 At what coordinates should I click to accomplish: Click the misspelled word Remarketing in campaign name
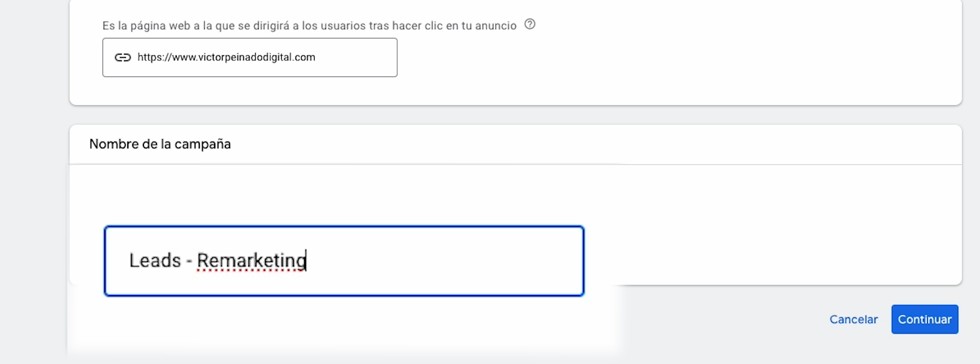click(251, 261)
